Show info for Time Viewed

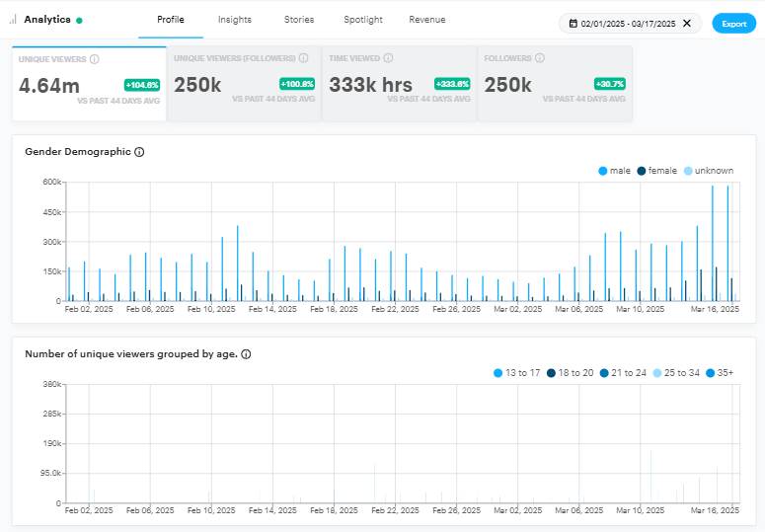[x=388, y=58]
